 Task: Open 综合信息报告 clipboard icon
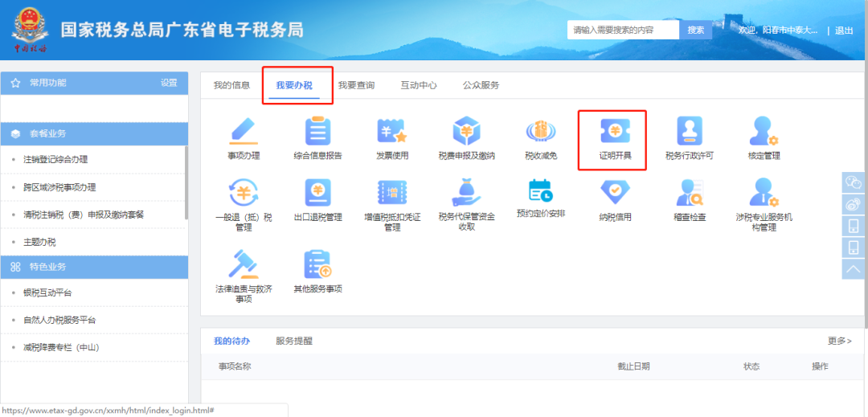[x=317, y=131]
